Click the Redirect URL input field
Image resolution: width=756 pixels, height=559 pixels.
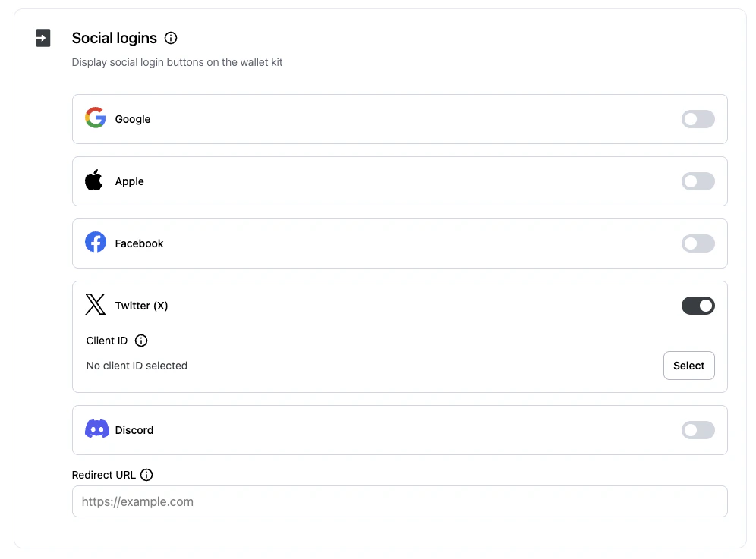[x=400, y=501]
